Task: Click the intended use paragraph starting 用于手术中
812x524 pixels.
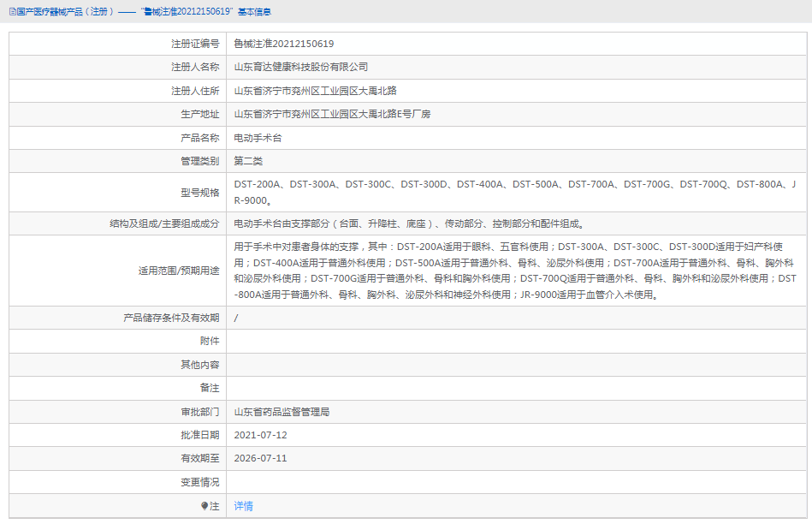Action: coord(515,271)
